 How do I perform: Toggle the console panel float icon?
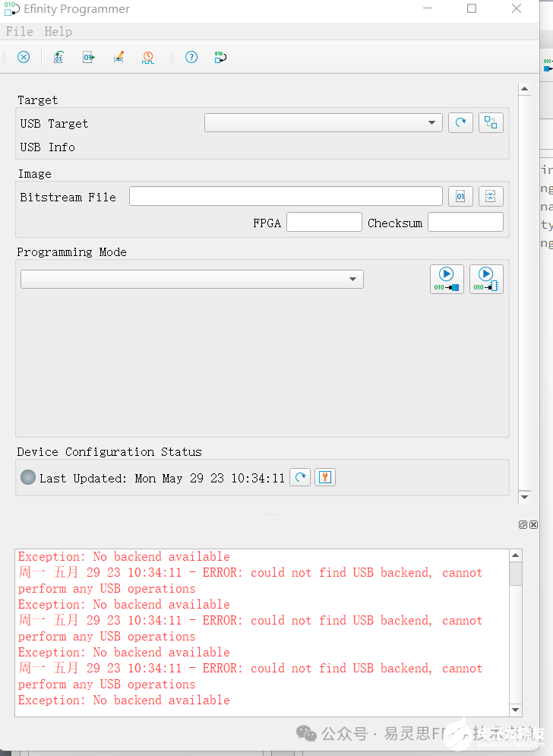[x=523, y=524]
